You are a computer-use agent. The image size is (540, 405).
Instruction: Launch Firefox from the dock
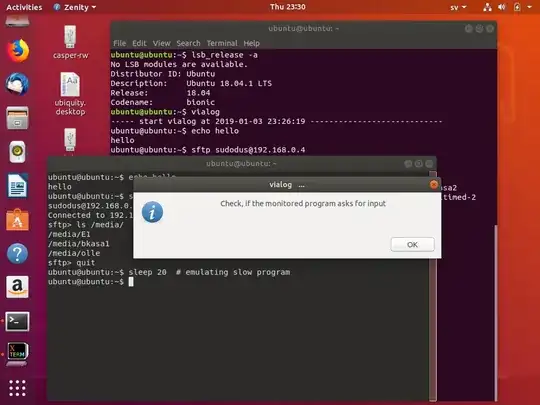(x=18, y=51)
